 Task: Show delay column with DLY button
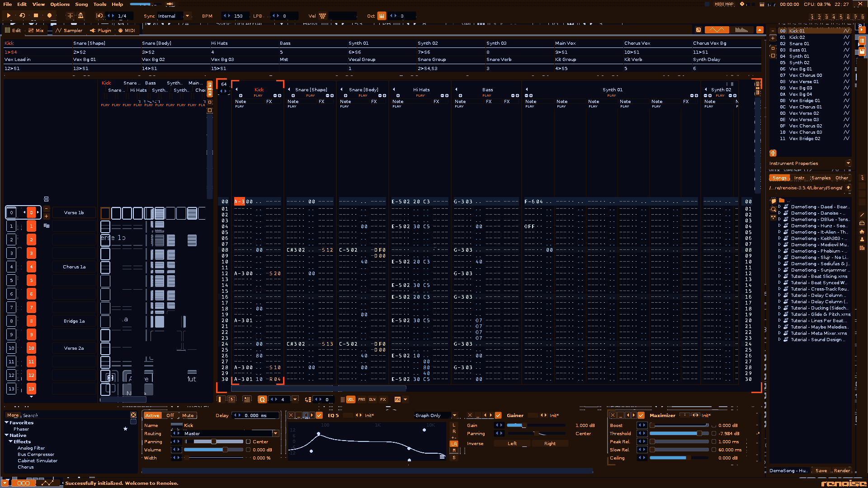coord(372,399)
